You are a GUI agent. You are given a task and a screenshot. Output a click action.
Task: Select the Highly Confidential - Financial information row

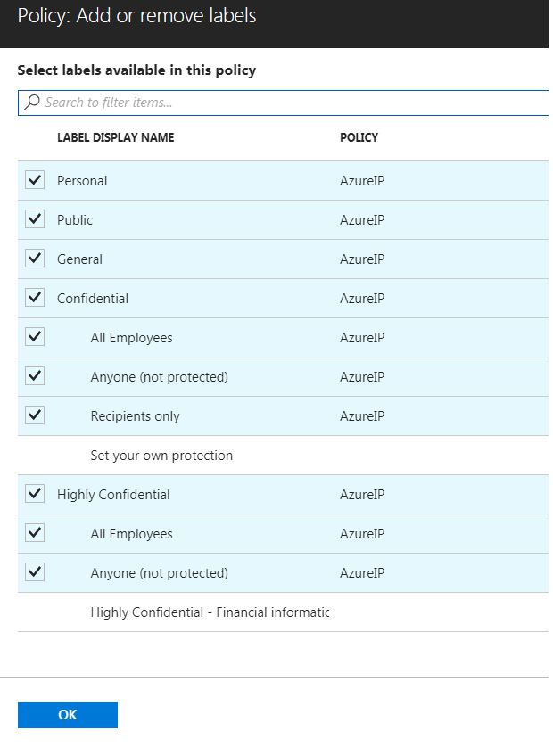pyautogui.click(x=209, y=612)
